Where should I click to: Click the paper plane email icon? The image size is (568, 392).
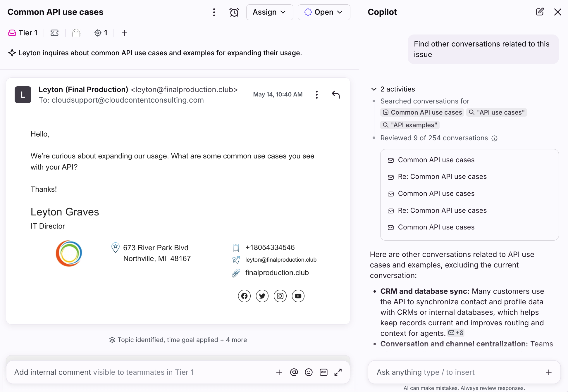click(236, 260)
